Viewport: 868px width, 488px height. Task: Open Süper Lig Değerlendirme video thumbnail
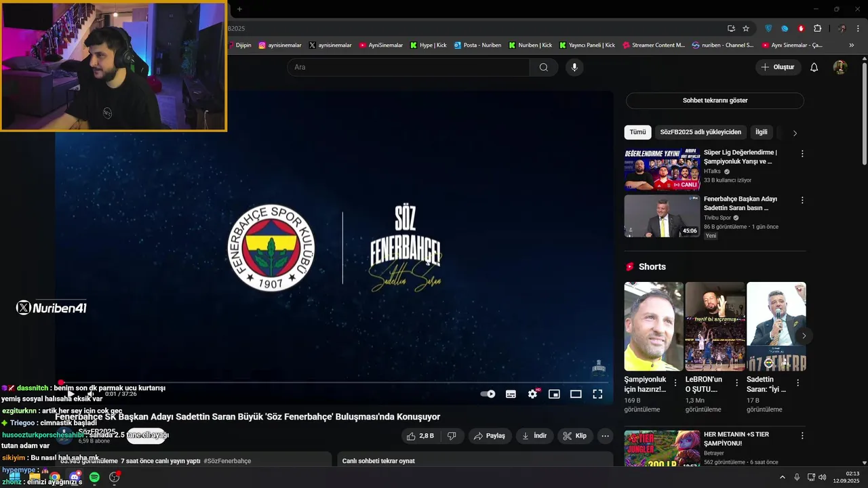point(662,169)
